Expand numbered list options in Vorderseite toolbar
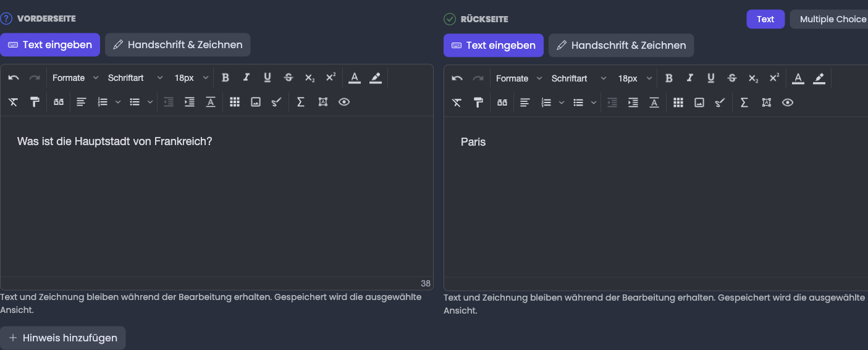 pyautogui.click(x=117, y=102)
